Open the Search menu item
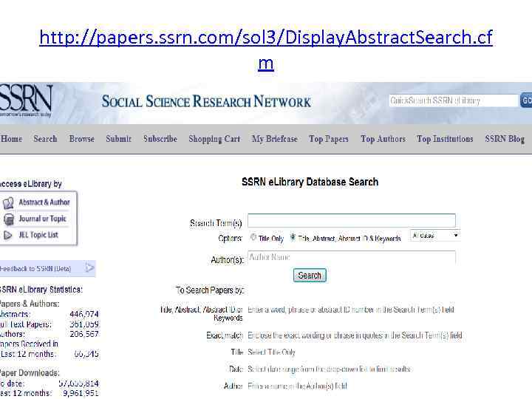The image size is (532, 399). 45,139
